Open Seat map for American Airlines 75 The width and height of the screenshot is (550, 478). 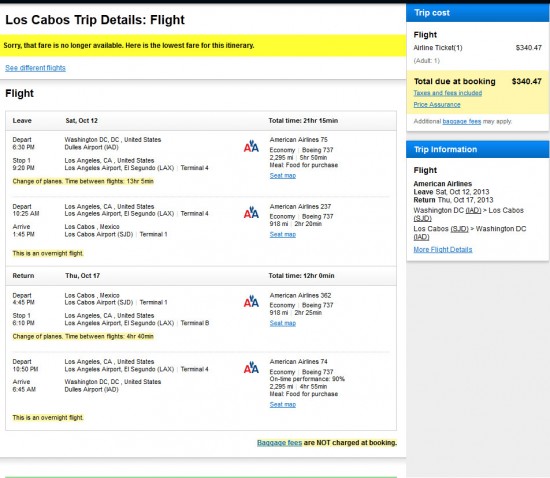pos(283,176)
